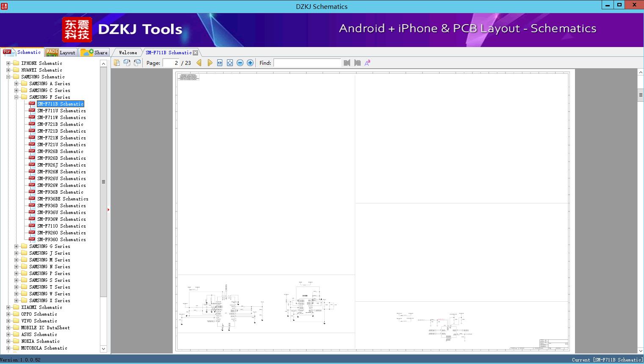Expand the MOBILE IC DataSheet node
Image resolution: width=644 pixels, height=364 pixels.
[8, 328]
